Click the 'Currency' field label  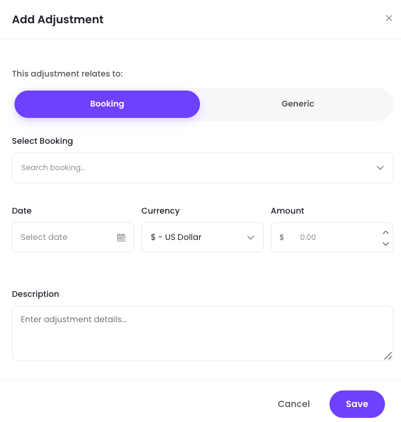coord(160,211)
